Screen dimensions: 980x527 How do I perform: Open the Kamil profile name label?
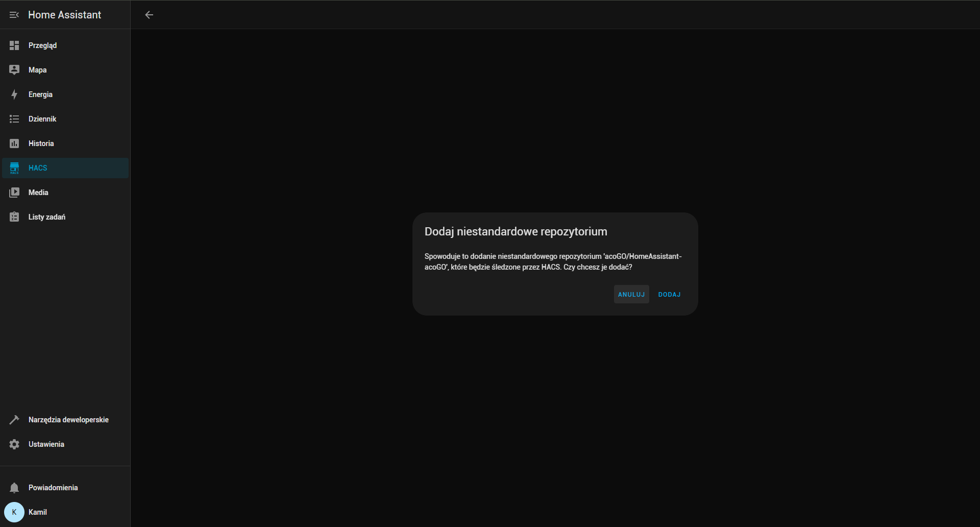38,512
